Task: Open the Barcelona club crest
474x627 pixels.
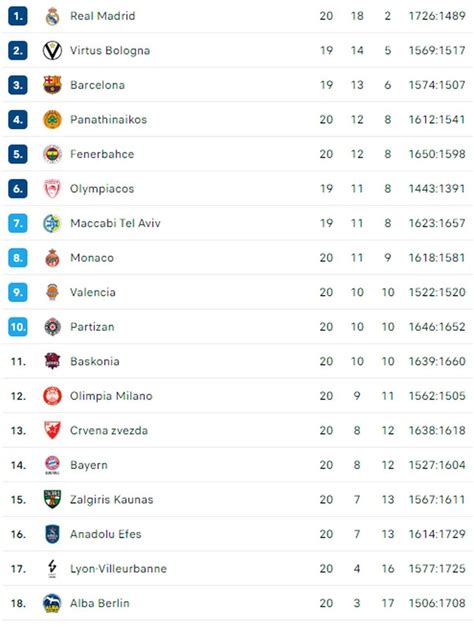Action: (52, 85)
